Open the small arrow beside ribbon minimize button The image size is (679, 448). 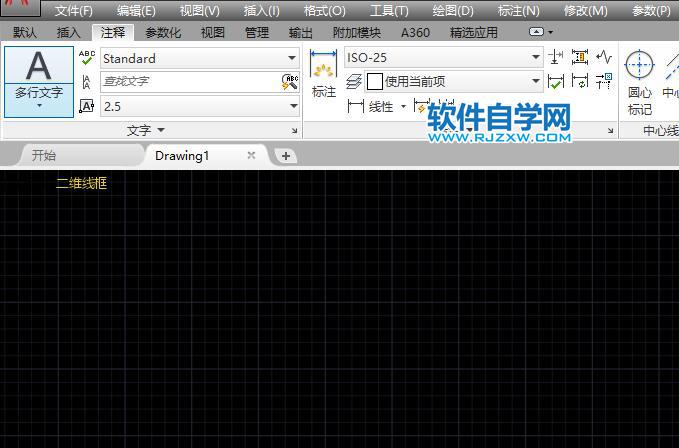click(x=551, y=32)
